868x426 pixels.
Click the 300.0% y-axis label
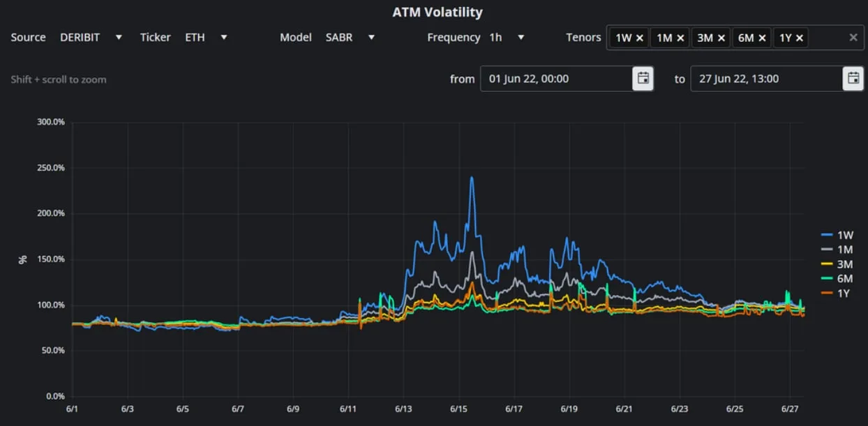51,122
